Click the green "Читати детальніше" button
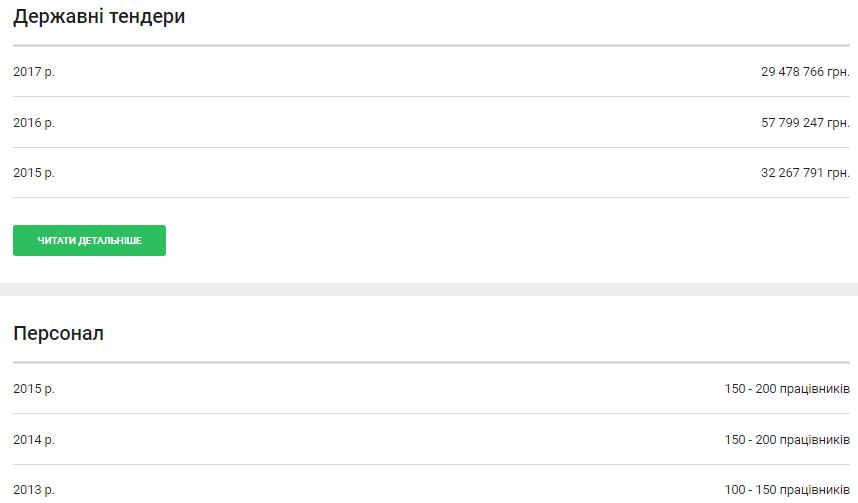Image resolution: width=858 pixels, height=503 pixels. tap(89, 241)
